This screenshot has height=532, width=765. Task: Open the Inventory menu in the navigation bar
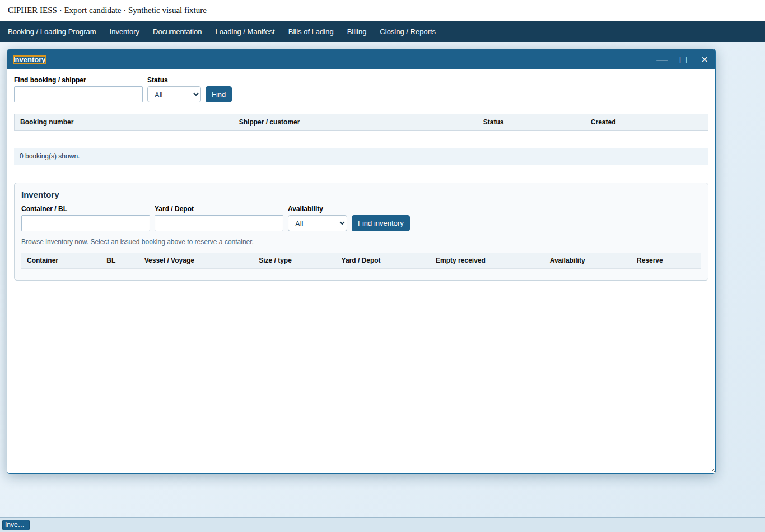[x=124, y=32]
